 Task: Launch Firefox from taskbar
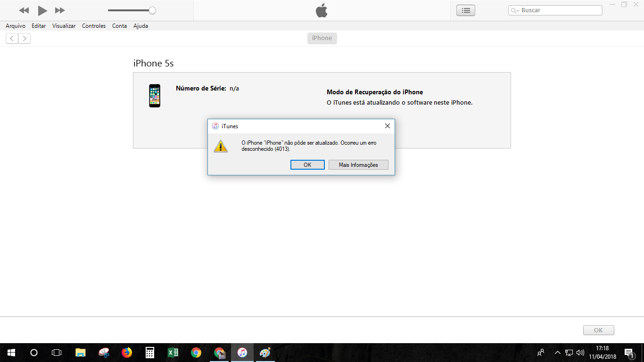127,352
